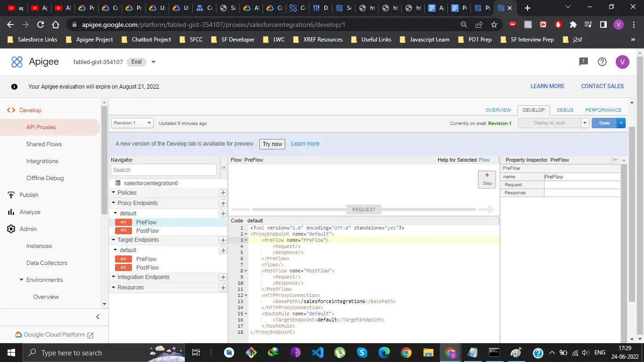Click the Apigee logo icon
Viewport: 644px width, 362px height.
17,62
